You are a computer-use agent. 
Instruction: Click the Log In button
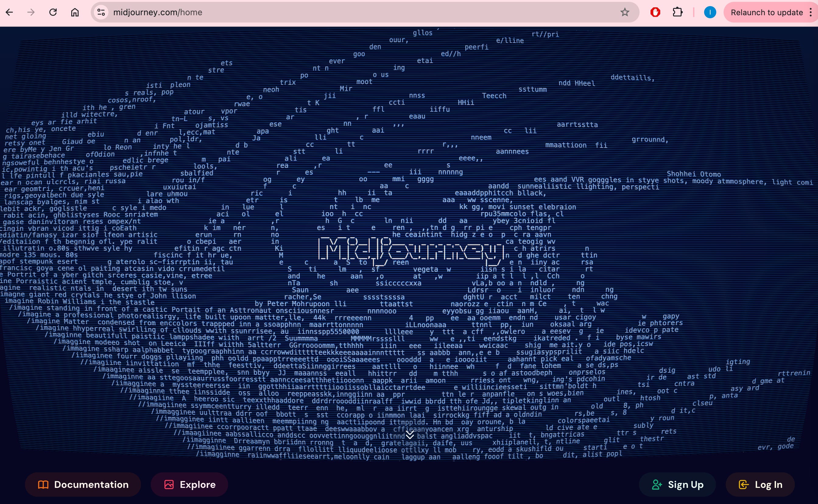[760, 484]
